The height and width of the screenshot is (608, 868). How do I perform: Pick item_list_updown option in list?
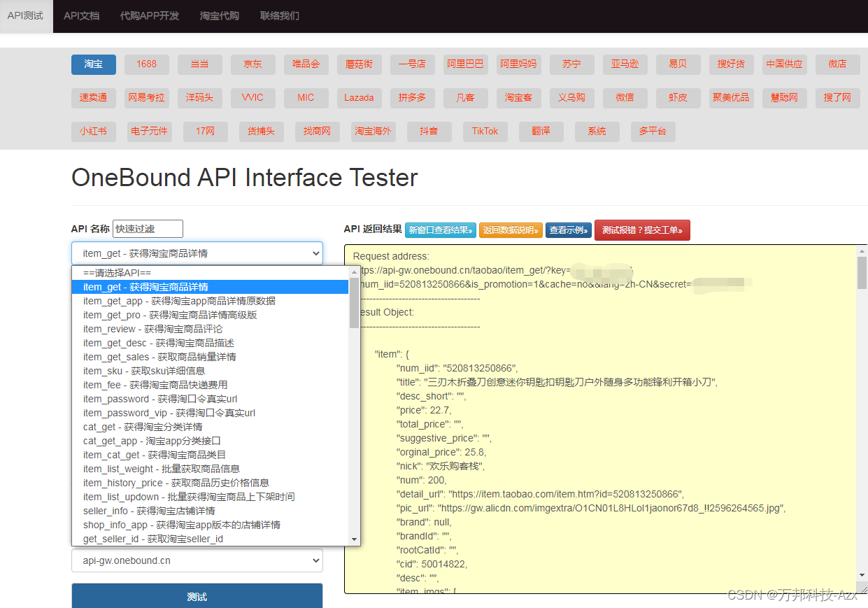click(x=210, y=497)
